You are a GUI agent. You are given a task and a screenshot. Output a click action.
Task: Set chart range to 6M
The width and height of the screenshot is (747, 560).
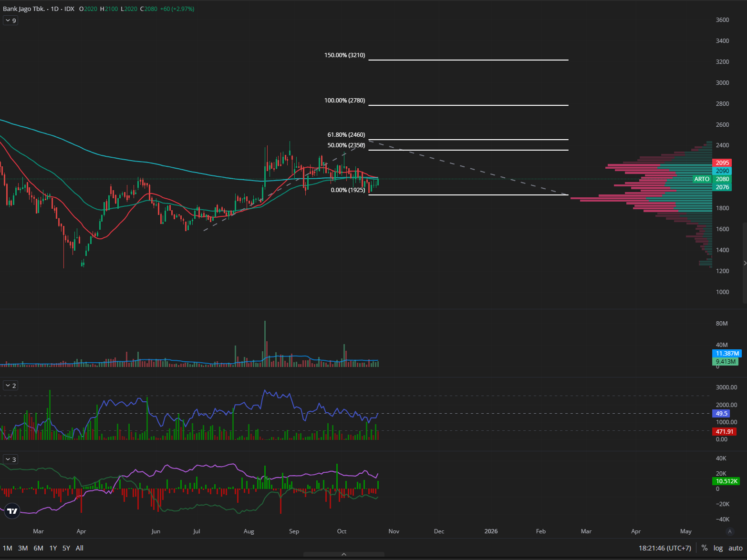click(38, 548)
